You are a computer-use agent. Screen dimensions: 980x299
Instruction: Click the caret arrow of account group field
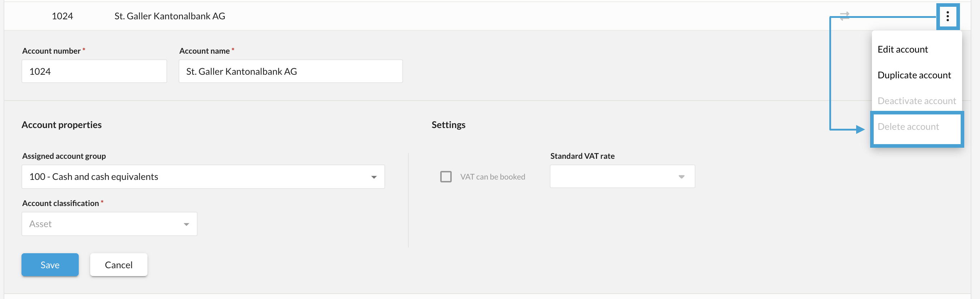click(374, 177)
